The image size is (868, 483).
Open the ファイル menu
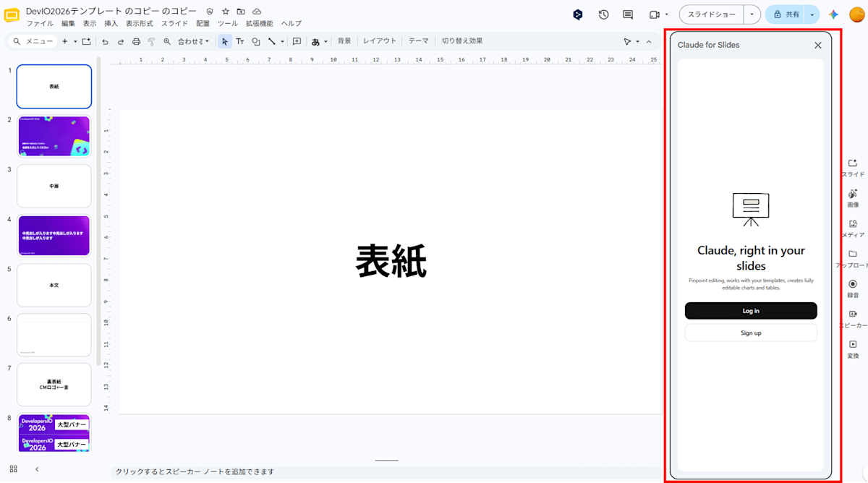click(x=40, y=24)
